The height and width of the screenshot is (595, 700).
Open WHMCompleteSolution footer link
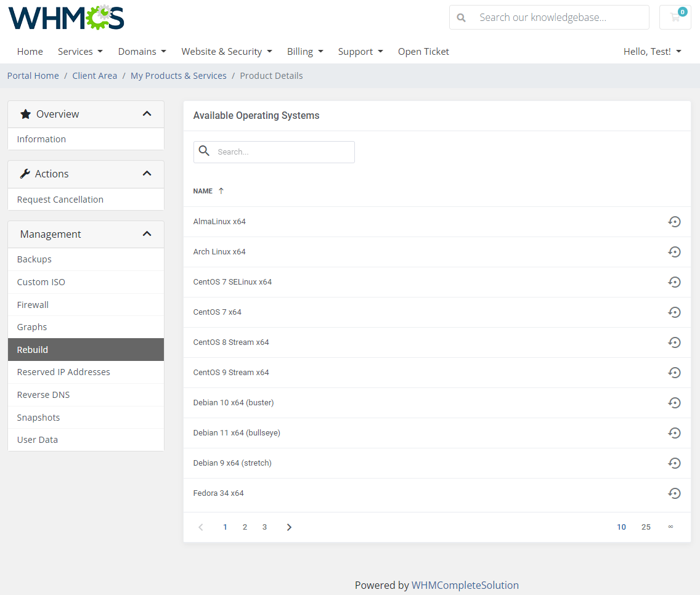[465, 585]
